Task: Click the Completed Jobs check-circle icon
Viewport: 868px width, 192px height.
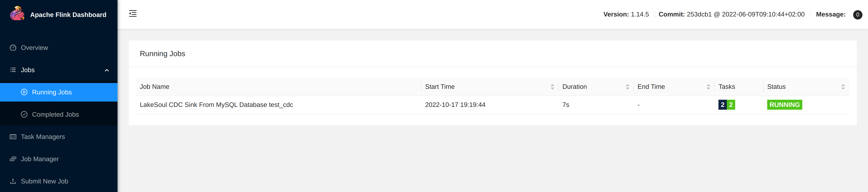Action: 24,114
